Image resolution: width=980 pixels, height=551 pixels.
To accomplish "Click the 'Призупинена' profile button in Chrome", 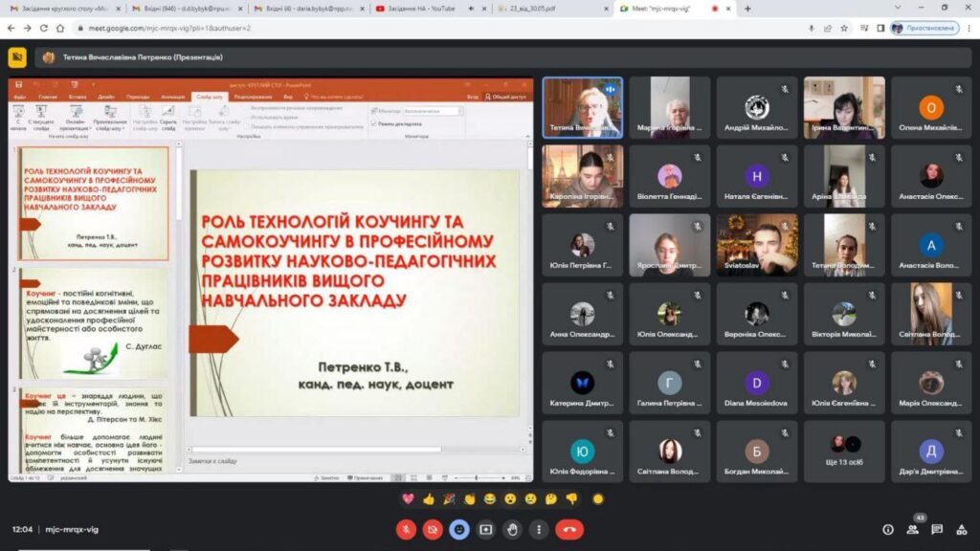I will click(x=924, y=28).
